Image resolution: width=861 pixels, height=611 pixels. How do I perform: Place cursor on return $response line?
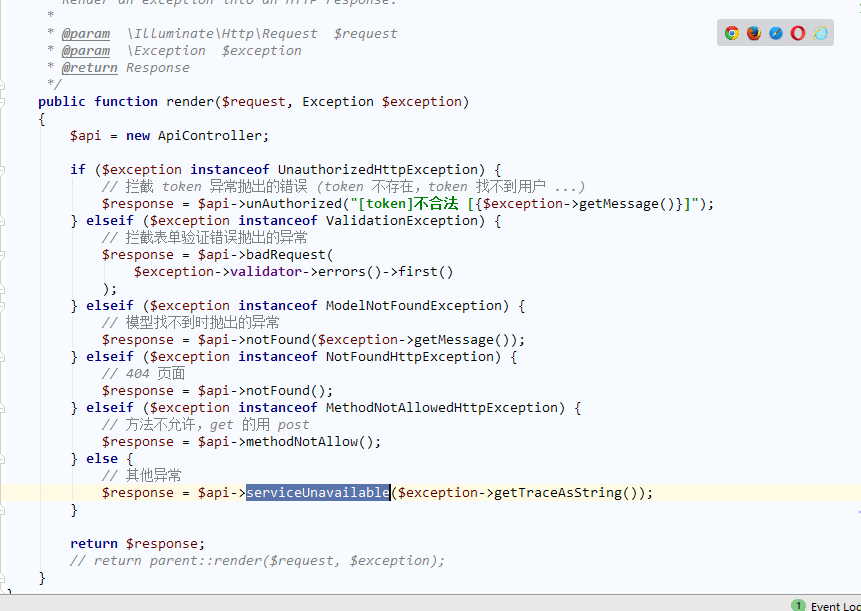tap(137, 543)
